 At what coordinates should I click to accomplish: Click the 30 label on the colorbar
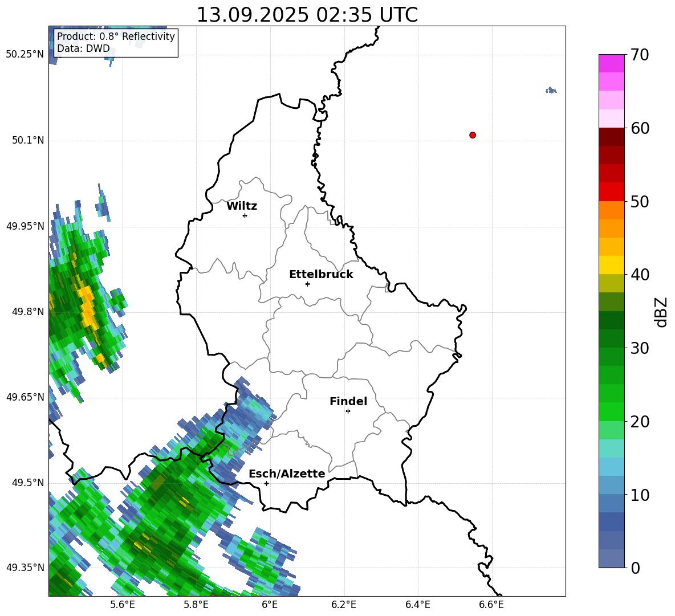pos(640,348)
